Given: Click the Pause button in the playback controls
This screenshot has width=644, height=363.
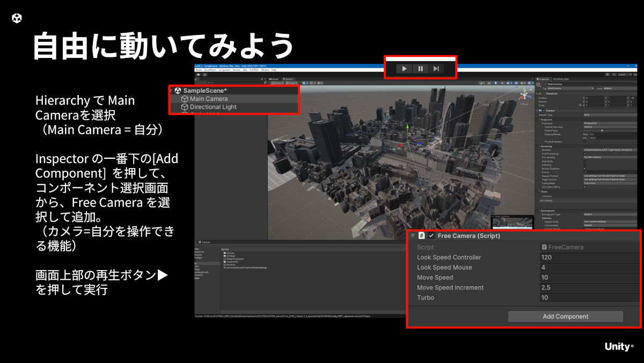Looking at the screenshot, I should [x=421, y=69].
